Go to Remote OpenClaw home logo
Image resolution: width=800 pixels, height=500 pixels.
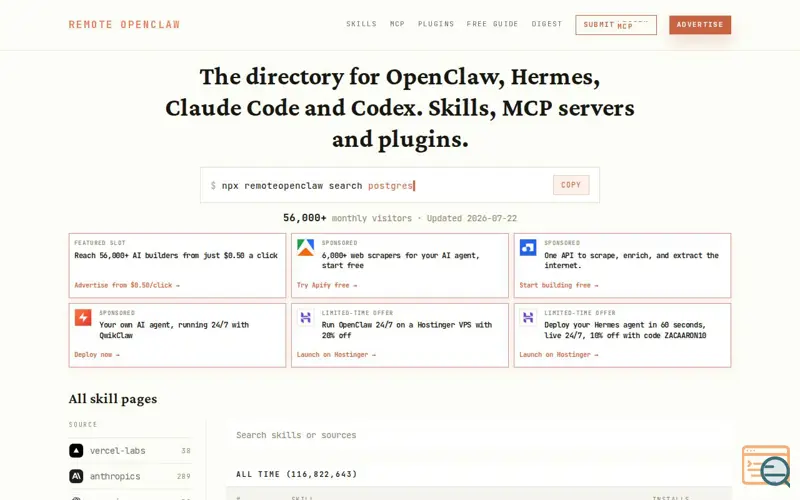coord(124,24)
